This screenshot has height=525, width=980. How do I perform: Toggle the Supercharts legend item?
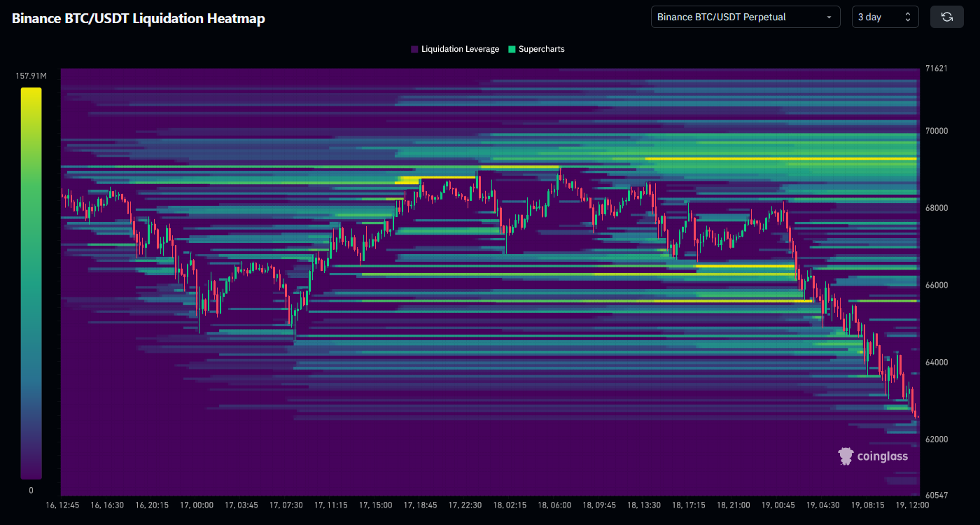[x=536, y=49]
